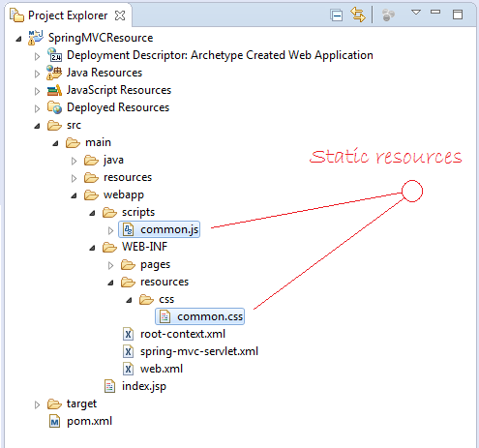The width and height of the screenshot is (479, 448).
Task: Click the JavaScript Resources library icon
Action: 54,90
